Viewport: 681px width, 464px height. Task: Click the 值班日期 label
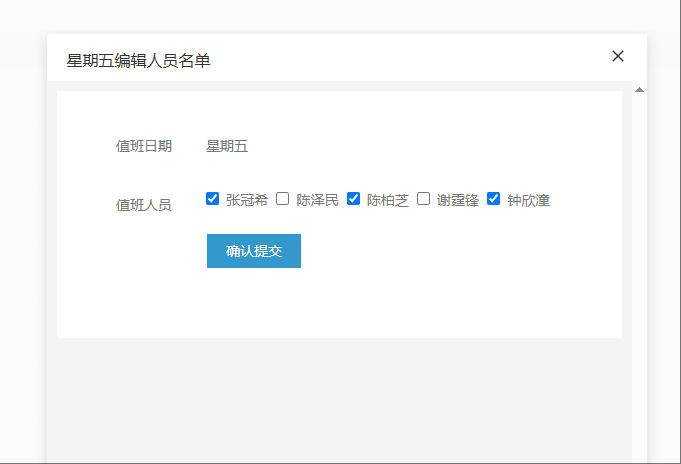pos(144,146)
